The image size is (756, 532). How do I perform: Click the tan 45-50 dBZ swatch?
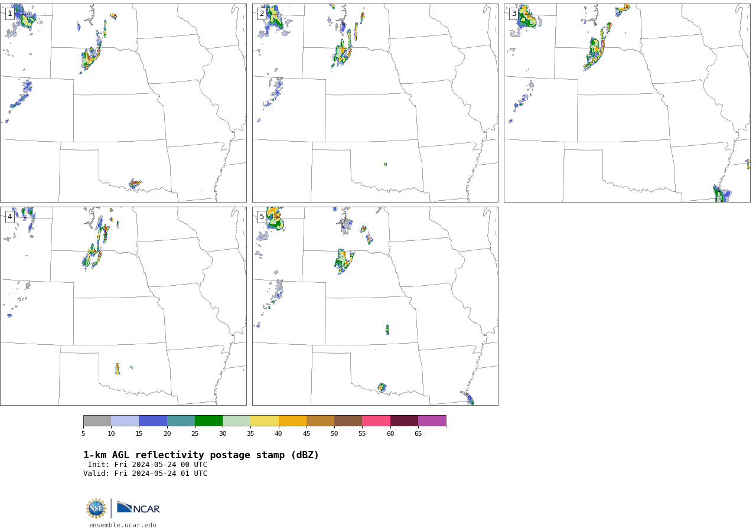(320, 421)
